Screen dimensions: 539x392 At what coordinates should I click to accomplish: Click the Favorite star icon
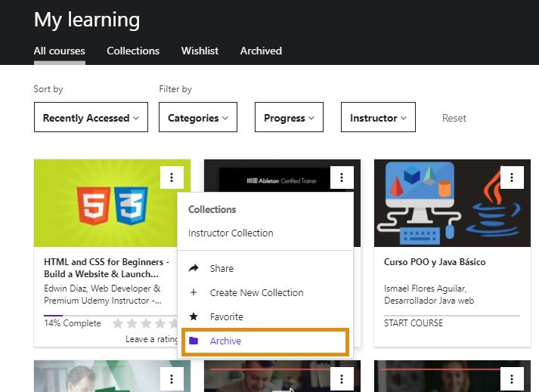coord(194,316)
